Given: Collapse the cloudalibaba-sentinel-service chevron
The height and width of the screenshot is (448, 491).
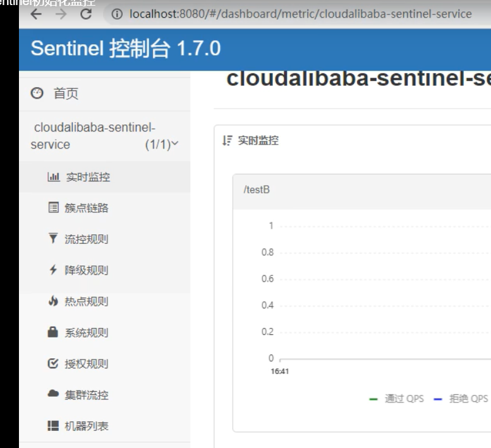Looking at the screenshot, I should pyautogui.click(x=175, y=143).
